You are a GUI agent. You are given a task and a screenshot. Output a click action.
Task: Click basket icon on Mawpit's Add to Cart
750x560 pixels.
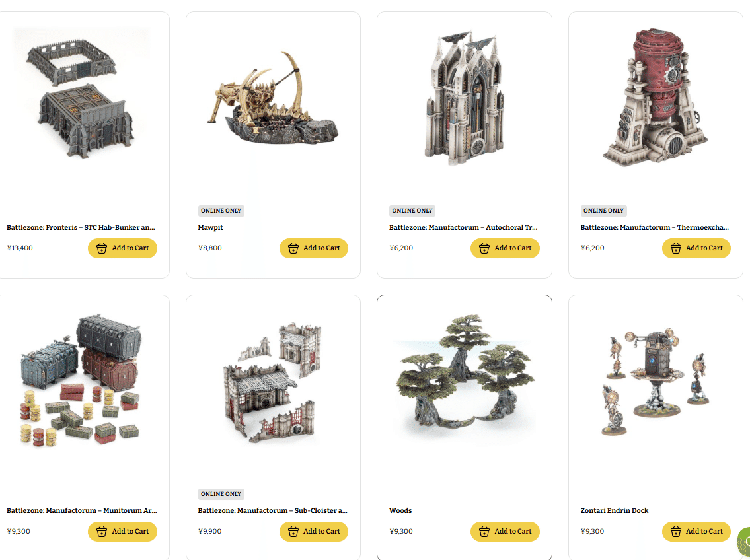coord(293,248)
